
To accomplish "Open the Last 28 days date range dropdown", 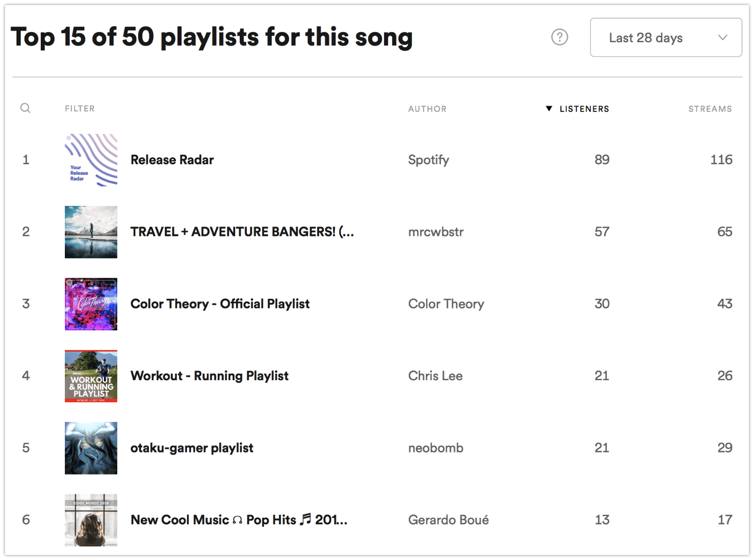I will coord(666,37).
